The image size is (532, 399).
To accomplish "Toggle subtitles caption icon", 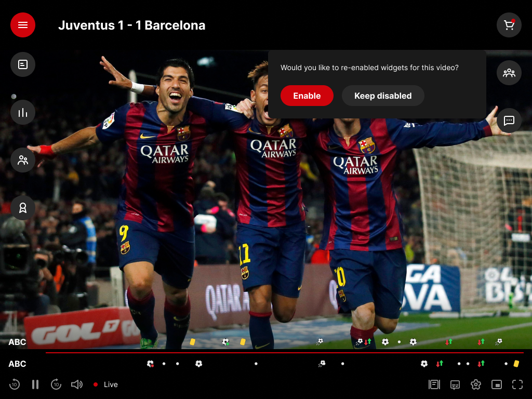I will coord(455,384).
